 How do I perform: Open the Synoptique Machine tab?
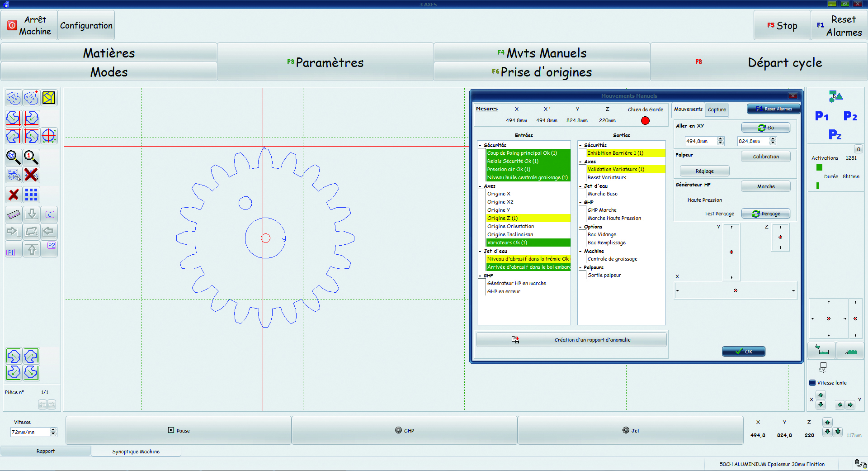(136, 452)
